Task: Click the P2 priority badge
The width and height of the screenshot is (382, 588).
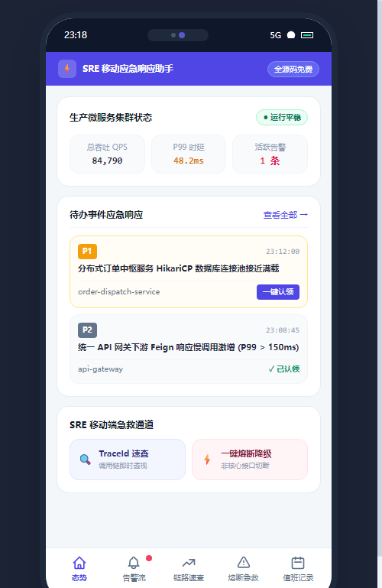Action: click(x=87, y=330)
